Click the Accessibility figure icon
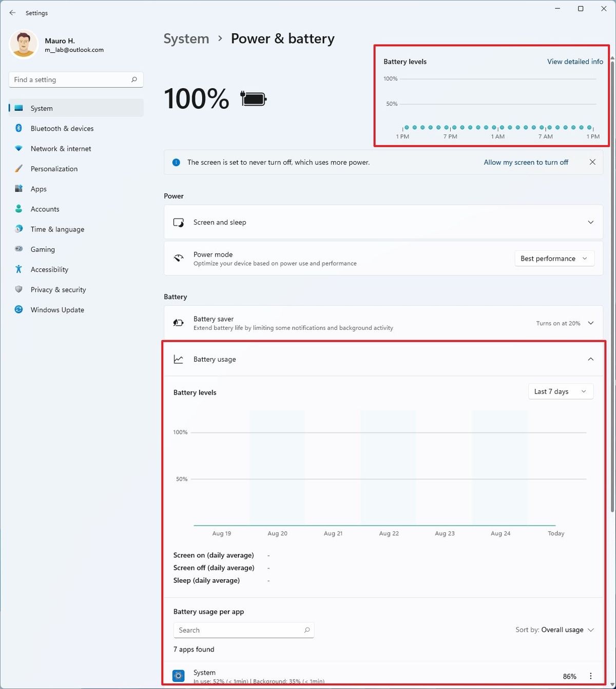 pyautogui.click(x=18, y=269)
